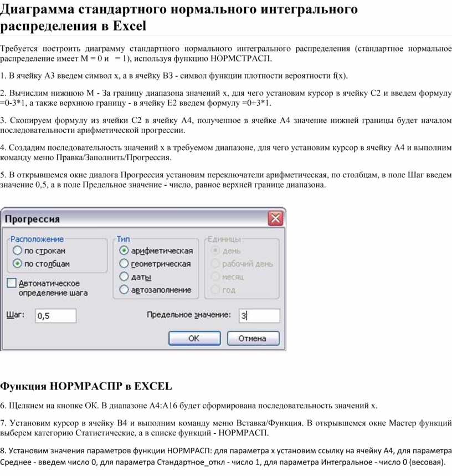This screenshot has width=452, height=476.
Task: Select the 'по столбцам' layout option
Action: pyautogui.click(x=17, y=264)
